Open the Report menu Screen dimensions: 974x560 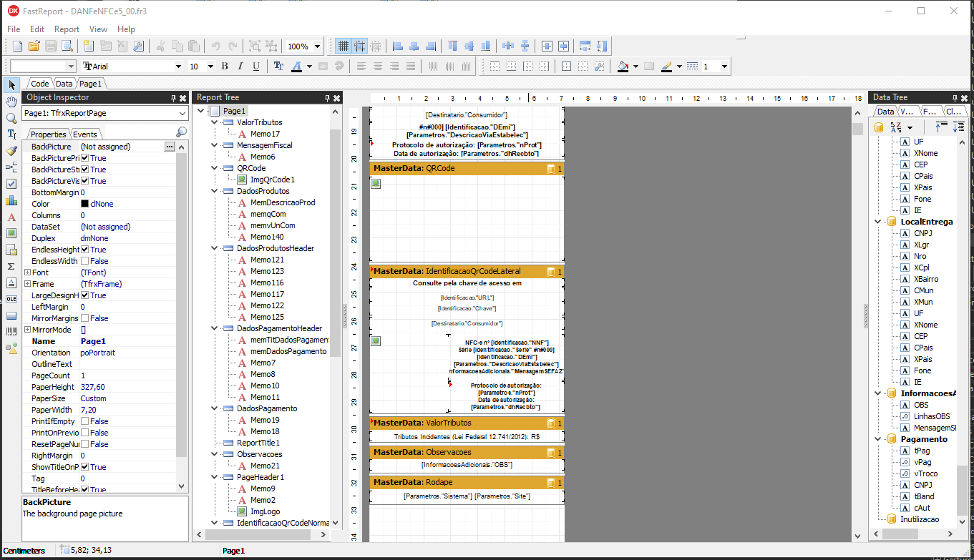(x=67, y=29)
